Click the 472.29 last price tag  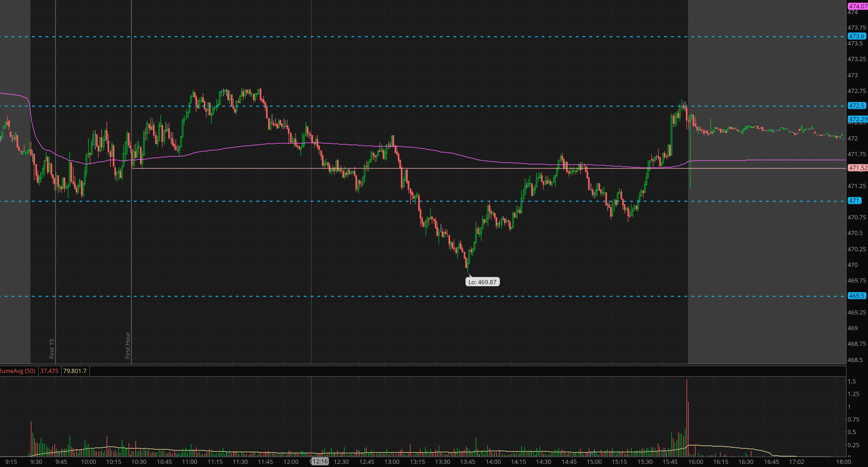(858, 119)
